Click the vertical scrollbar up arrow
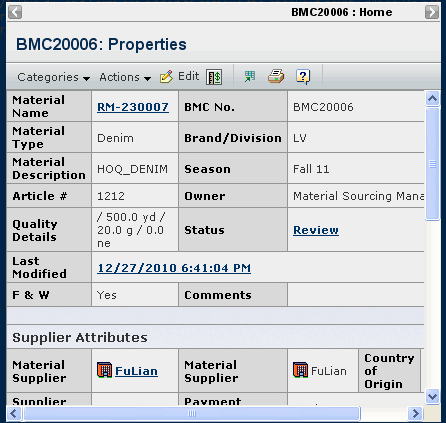Image resolution: width=446 pixels, height=423 pixels. (x=433, y=99)
